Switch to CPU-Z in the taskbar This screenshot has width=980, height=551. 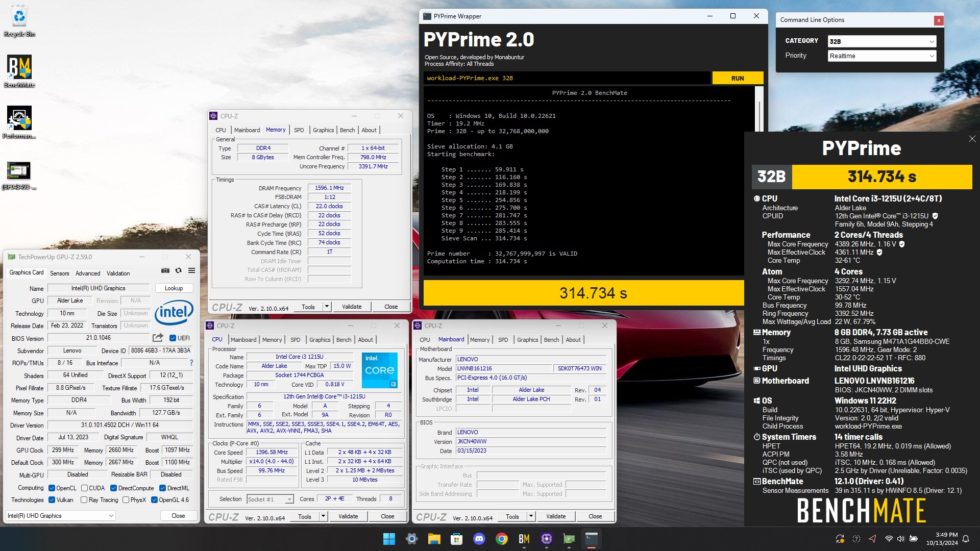(x=547, y=539)
